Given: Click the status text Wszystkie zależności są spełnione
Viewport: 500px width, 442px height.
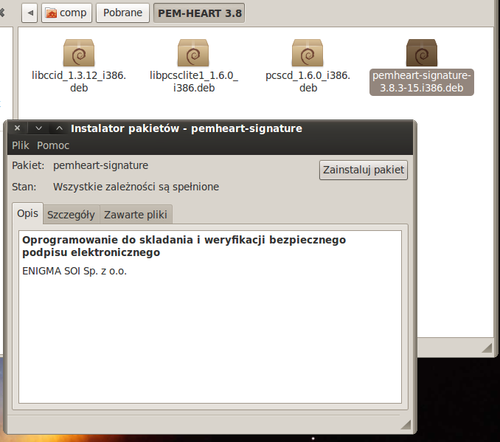Looking at the screenshot, I should tap(136, 187).
